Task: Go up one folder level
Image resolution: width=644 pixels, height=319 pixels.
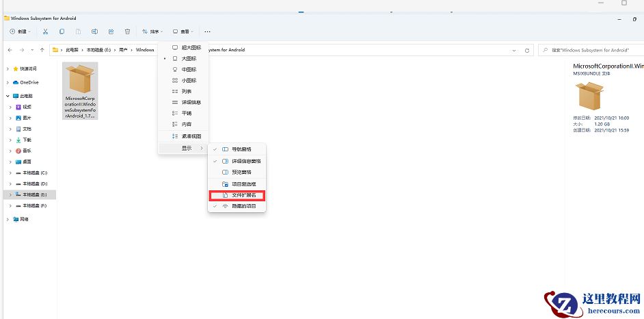Action: [42, 50]
